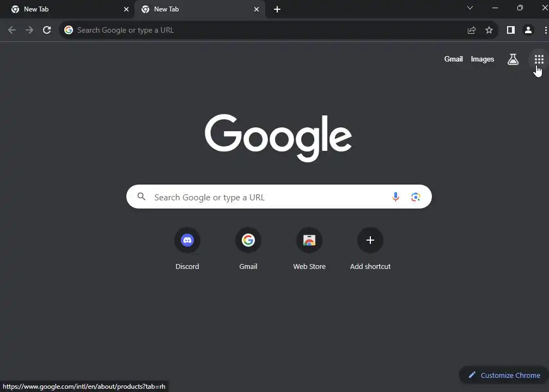Start voice search with microphone icon
The image size is (549, 392).
[x=395, y=197]
